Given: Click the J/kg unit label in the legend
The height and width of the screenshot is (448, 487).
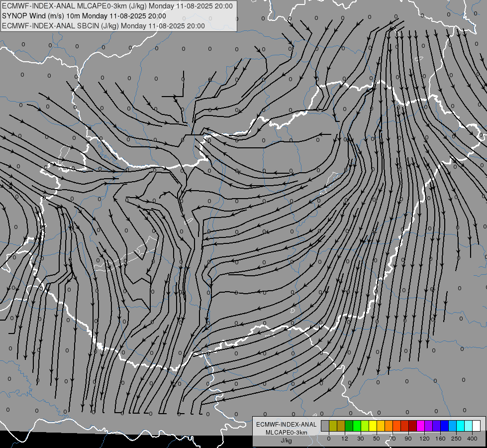Looking at the screenshot, I should (x=286, y=441).
